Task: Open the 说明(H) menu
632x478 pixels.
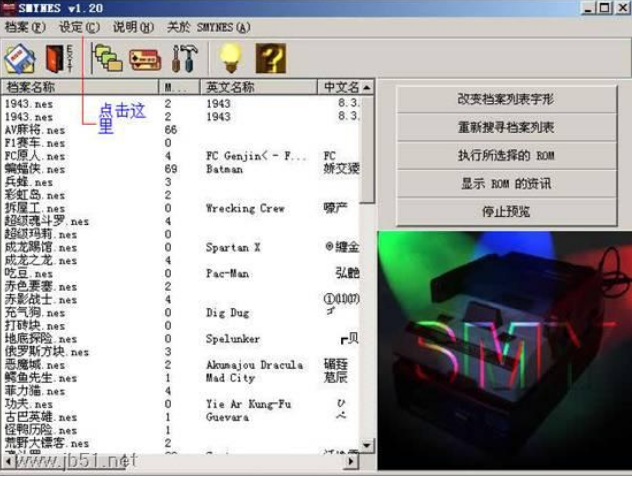Action: 133,27
